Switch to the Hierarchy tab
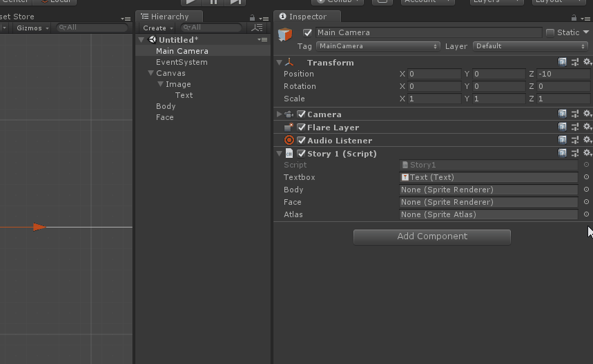Screen dimensions: 593x364 pyautogui.click(x=169, y=17)
